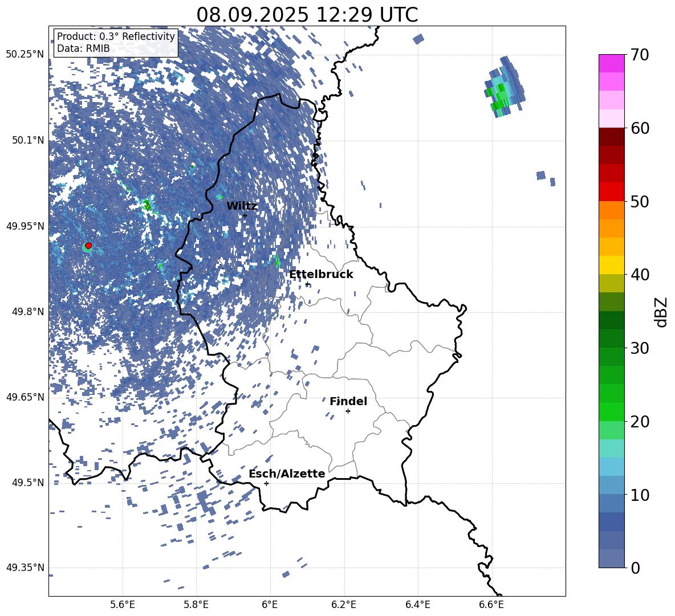Screen dimensions: 675x616
Task: Click the latitude label 49.5°N
Action: (27, 483)
